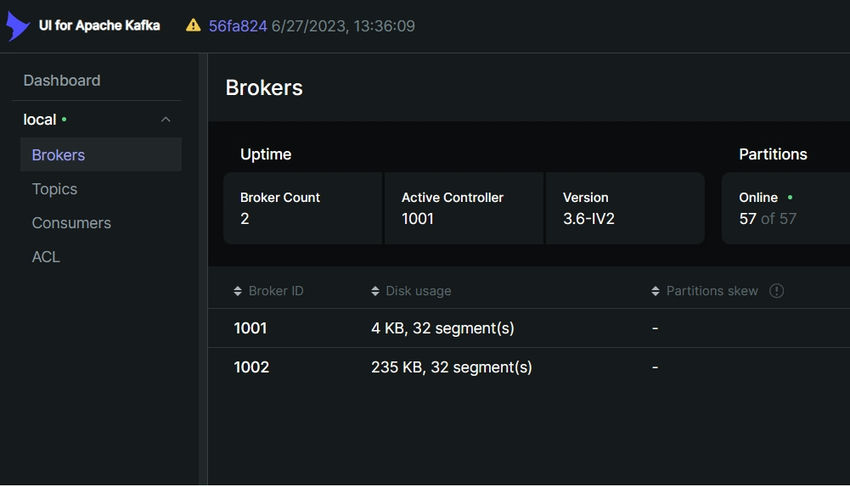Open broker 1001 row

(529, 328)
